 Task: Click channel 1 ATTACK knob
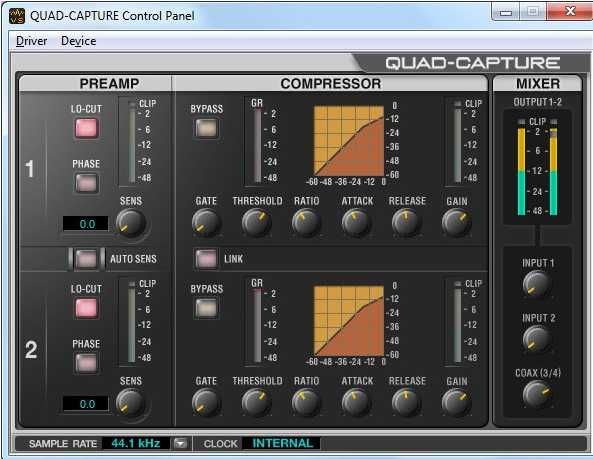click(357, 223)
